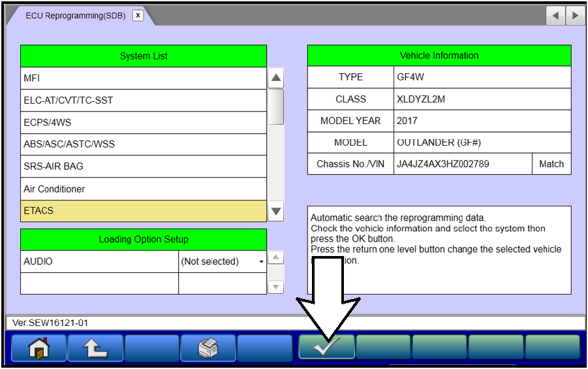Select ABS/ASC/ASTC/WSS system entry
Image resolution: width=588 pixels, height=369 pixels.
coord(144,144)
